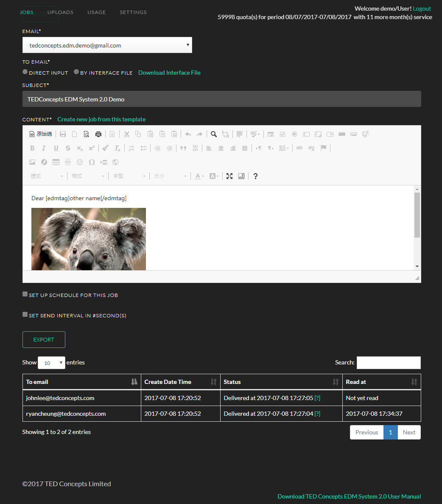442x504 pixels.
Task: Open the 字型 font dropdown
Action: [x=129, y=176]
